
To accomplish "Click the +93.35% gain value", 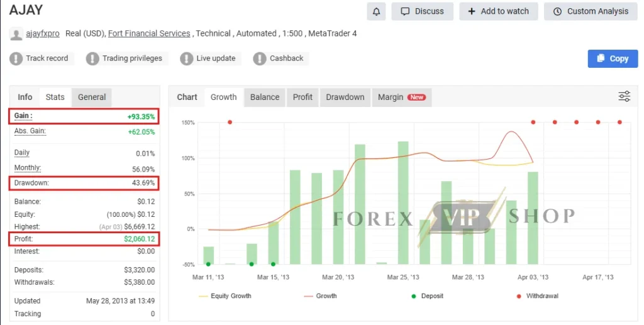I will coord(141,116).
